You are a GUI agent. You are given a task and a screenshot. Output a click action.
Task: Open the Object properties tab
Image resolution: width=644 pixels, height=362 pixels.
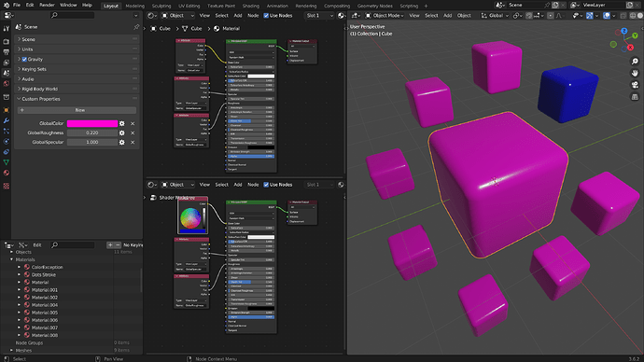click(x=7, y=110)
